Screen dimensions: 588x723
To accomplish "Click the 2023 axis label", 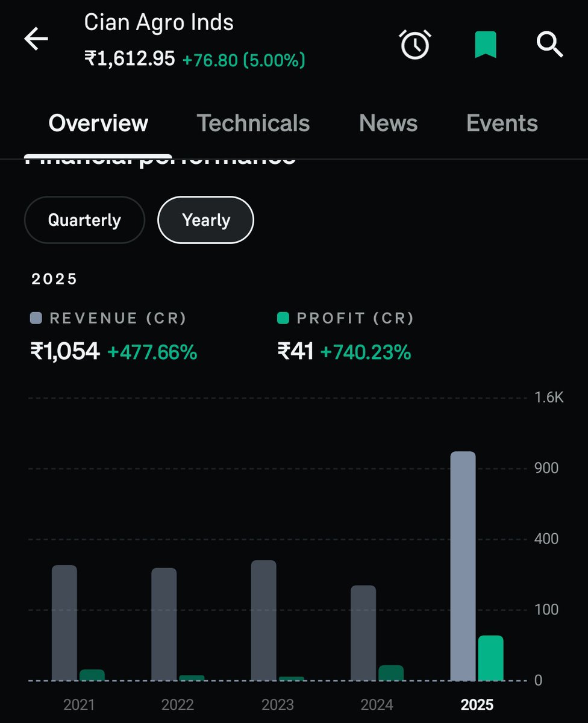I will point(278,704).
